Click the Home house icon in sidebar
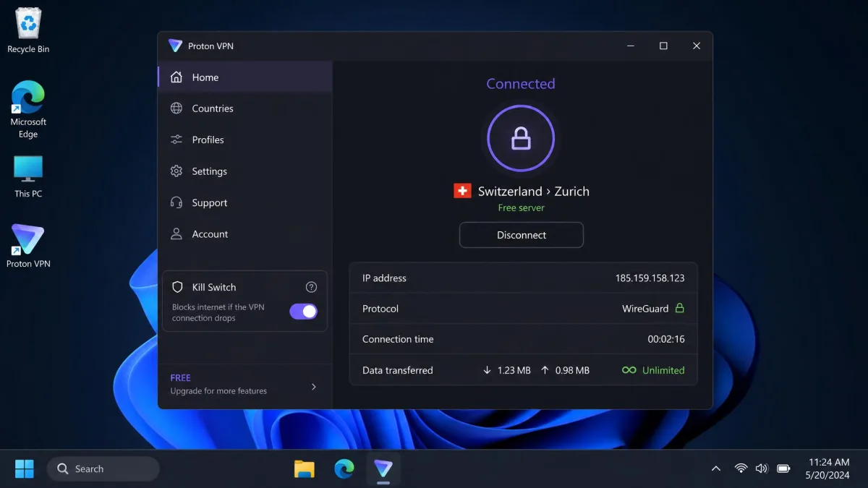 176,77
